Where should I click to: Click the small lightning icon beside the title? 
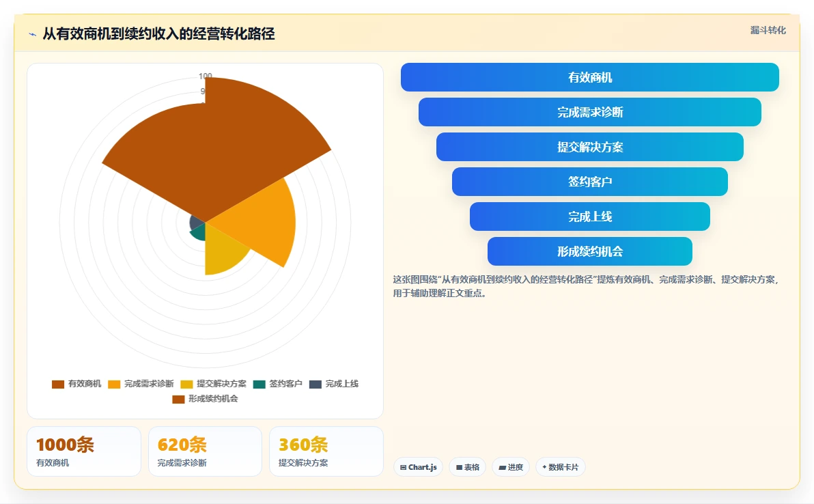point(33,34)
